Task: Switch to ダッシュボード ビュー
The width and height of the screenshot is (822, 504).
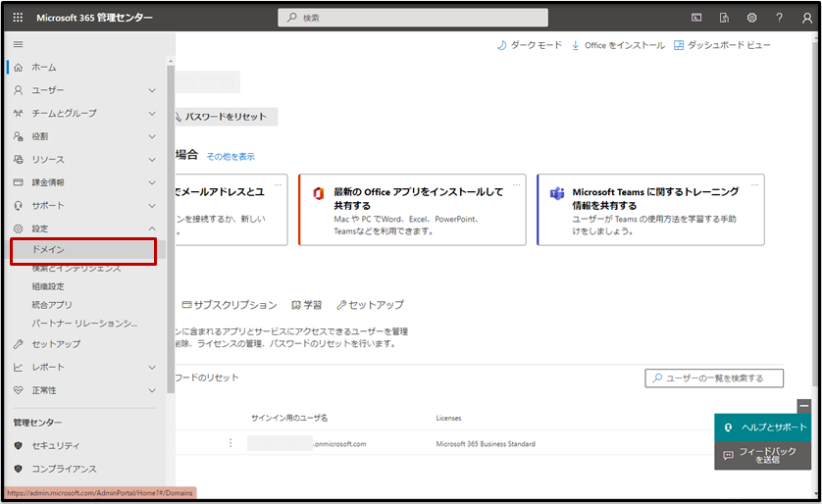Action: 722,45
